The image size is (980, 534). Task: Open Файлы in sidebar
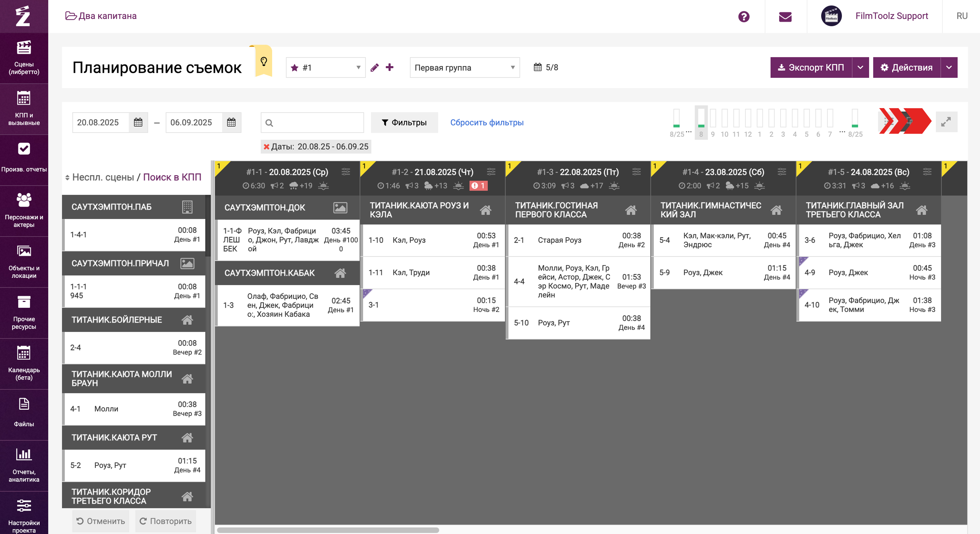[24, 415]
